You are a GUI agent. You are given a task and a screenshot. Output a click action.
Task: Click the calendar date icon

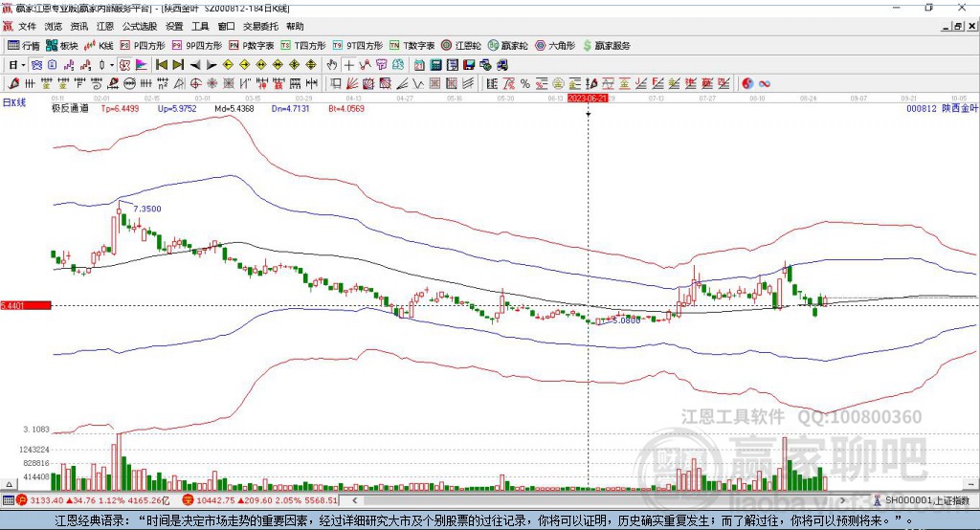pos(419,65)
